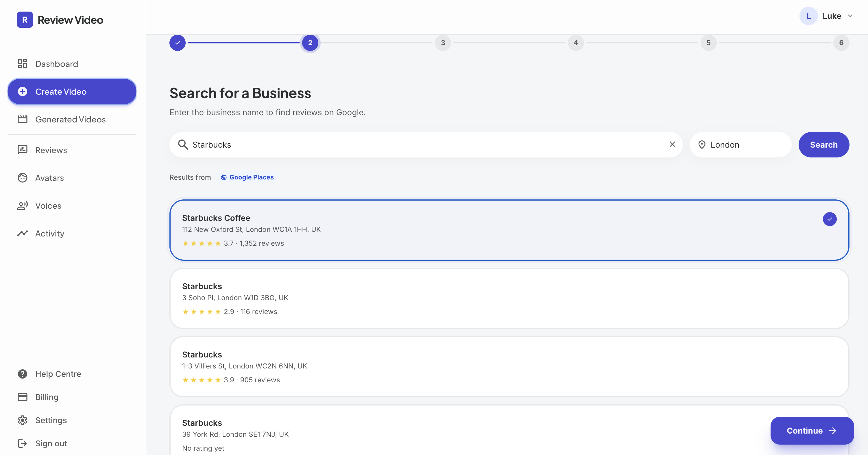Open Help Centre
The height and width of the screenshot is (455, 868).
tap(72, 374)
